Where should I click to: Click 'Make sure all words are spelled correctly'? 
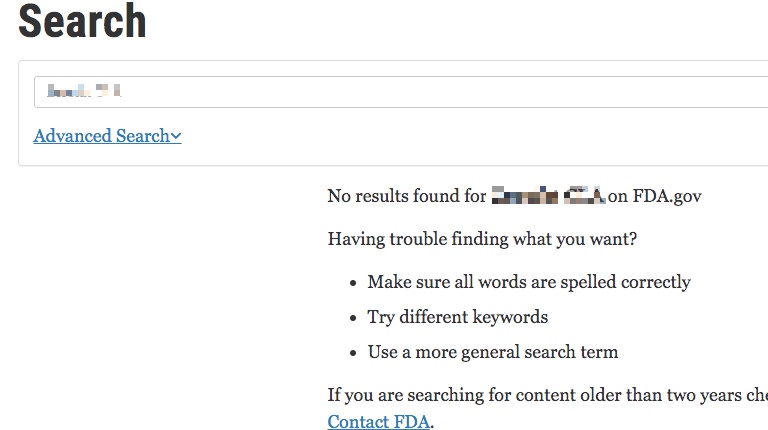coord(529,282)
